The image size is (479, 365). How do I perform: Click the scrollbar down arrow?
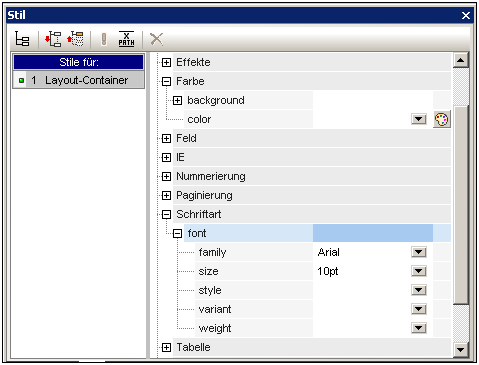(x=461, y=350)
